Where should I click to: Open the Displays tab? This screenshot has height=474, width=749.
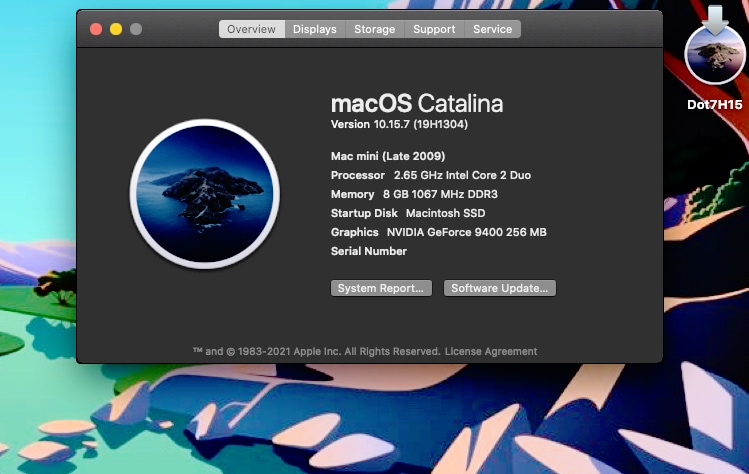(315, 29)
